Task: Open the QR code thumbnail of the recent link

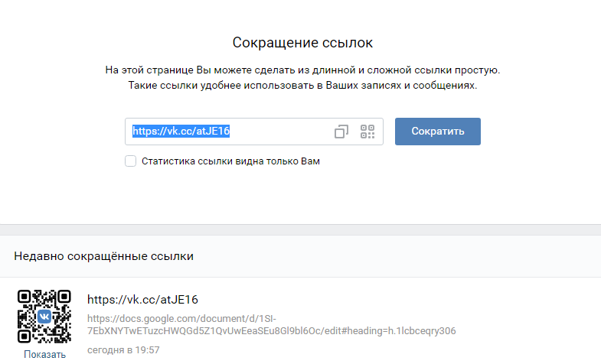Action: 44,316
